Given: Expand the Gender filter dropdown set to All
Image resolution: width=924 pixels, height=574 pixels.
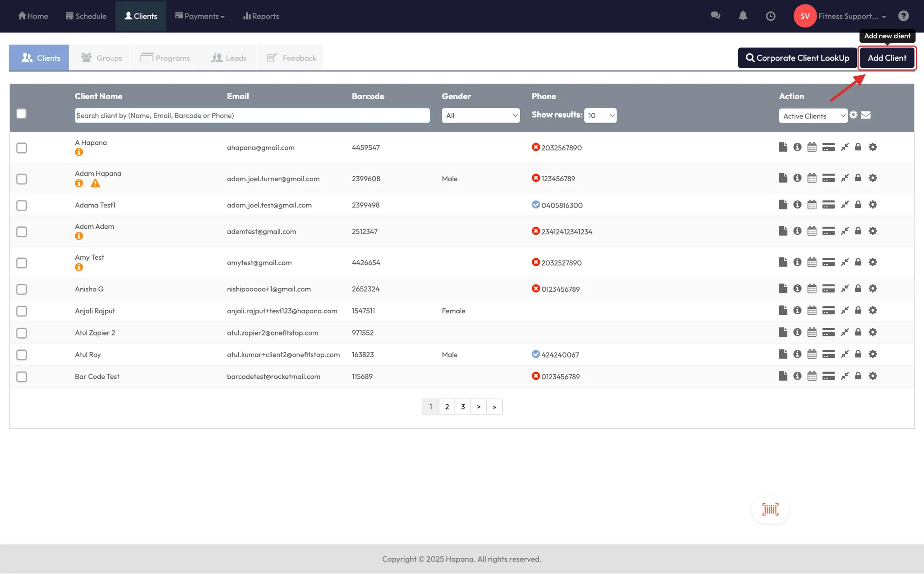Looking at the screenshot, I should (x=480, y=115).
